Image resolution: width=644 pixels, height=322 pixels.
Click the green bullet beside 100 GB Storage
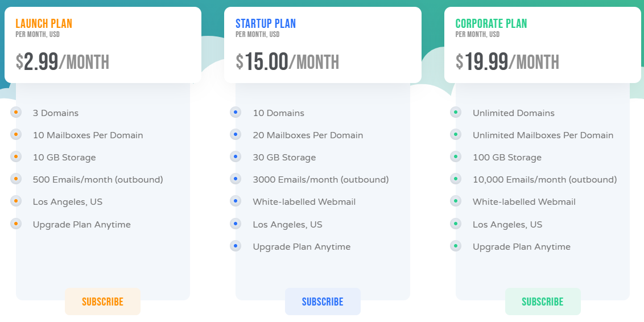[x=456, y=156]
